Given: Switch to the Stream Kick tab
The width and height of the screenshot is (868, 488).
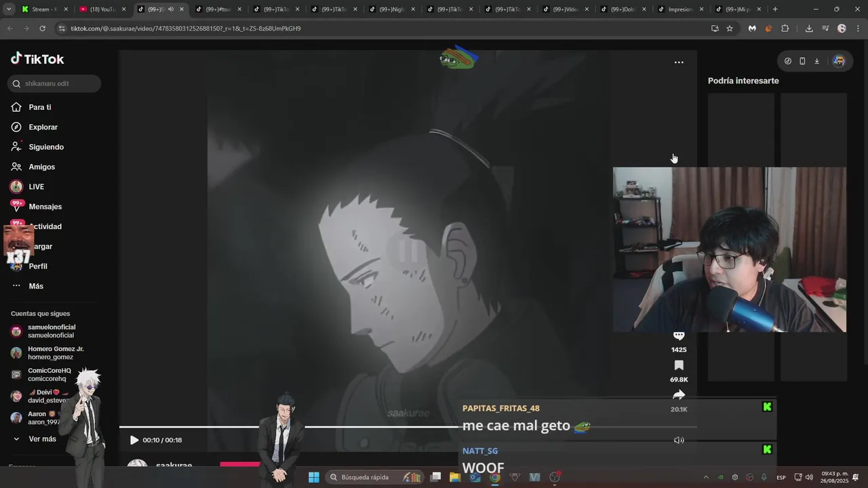Looking at the screenshot, I should point(44,9).
